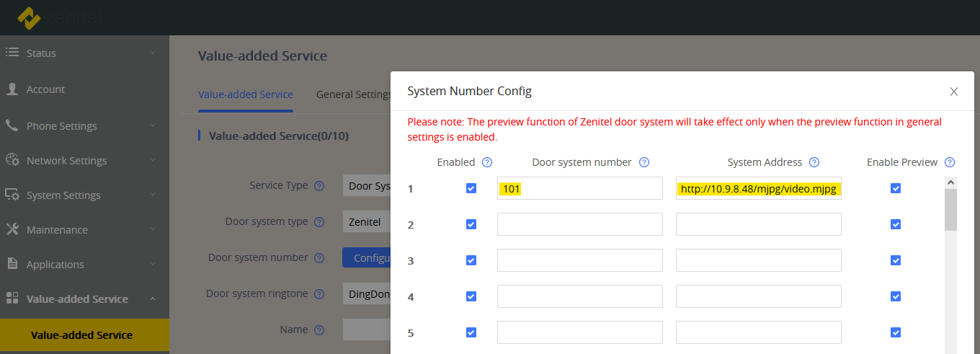Collapse the Value-added Service sidebar group
This screenshot has width=980, height=354.
pyautogui.click(x=79, y=299)
